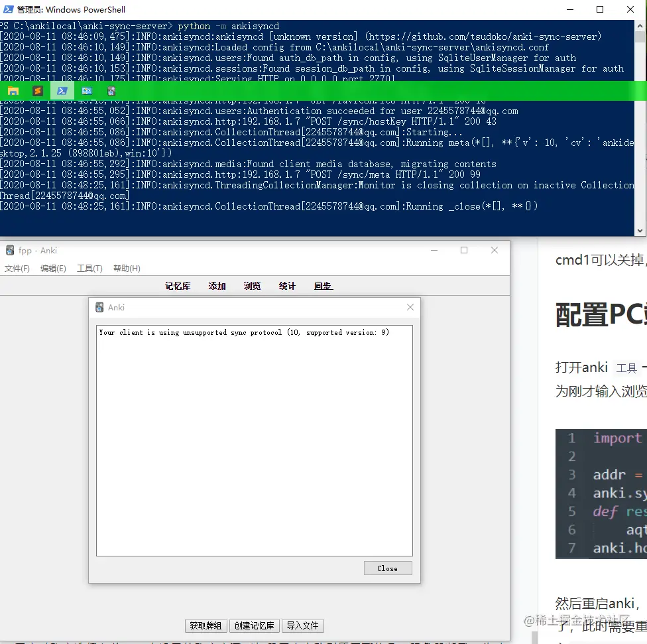Close the fpp - Anki window
The image size is (647, 644).
(495, 250)
